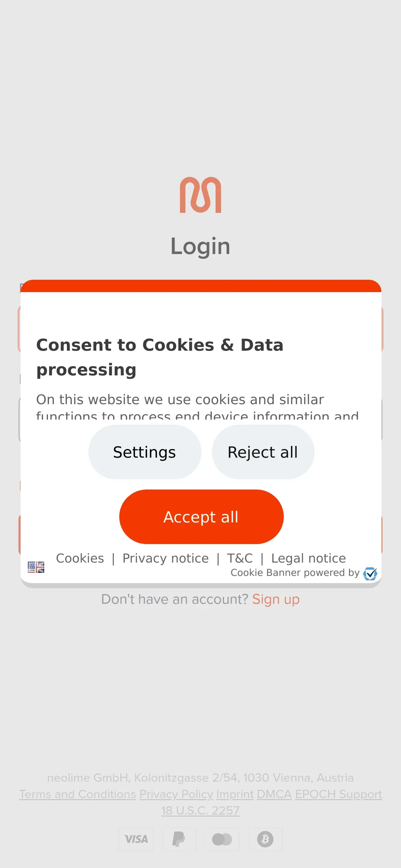Visit the DMCA footer link
This screenshot has height=868, width=401.
[x=274, y=794]
